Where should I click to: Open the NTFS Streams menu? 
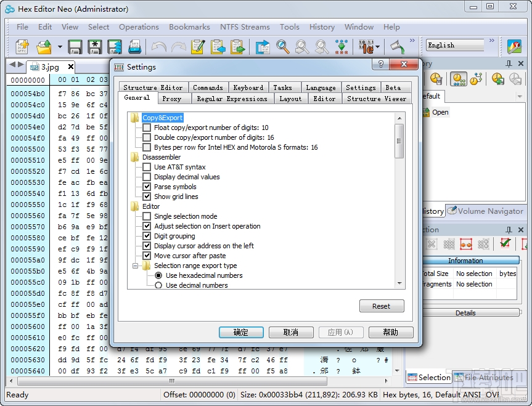click(x=245, y=26)
